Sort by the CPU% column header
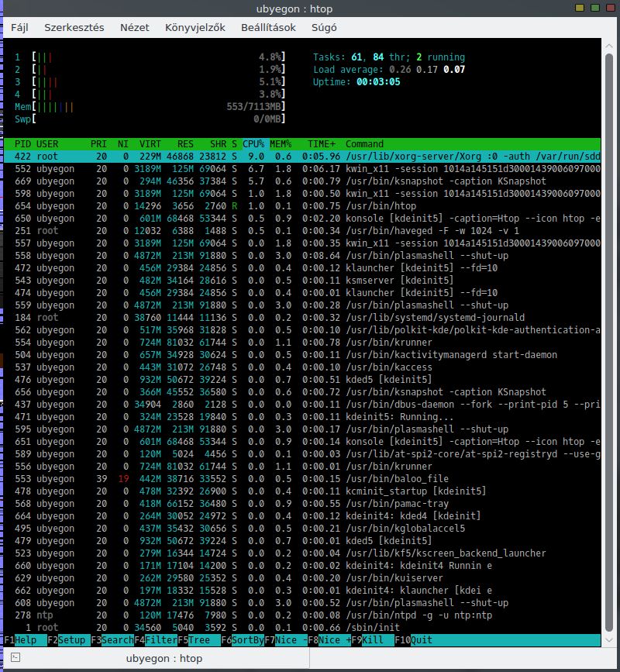The width and height of the screenshot is (620, 672). point(253,144)
